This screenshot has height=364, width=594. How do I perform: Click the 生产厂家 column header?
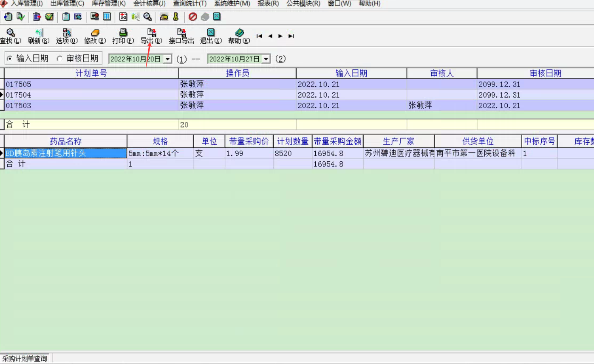pos(399,141)
